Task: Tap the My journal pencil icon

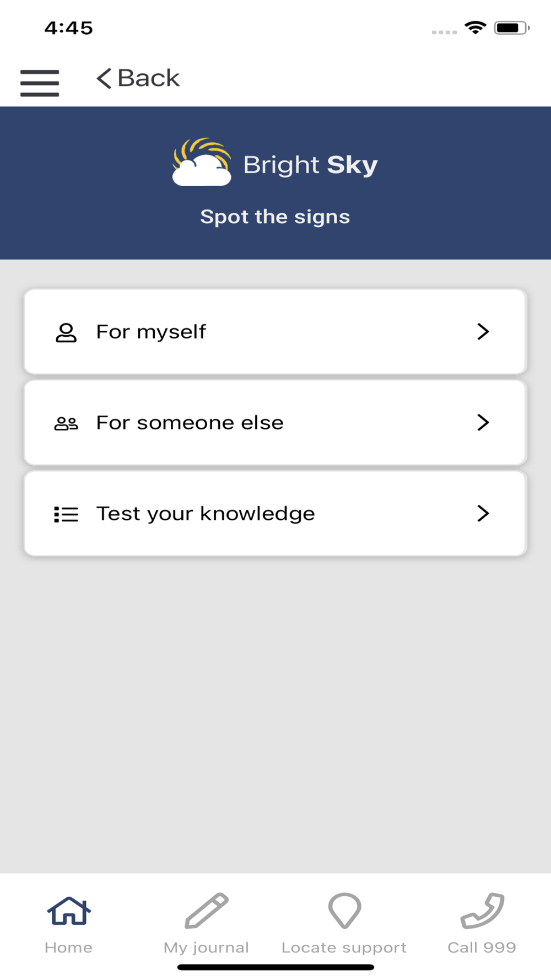Action: click(207, 910)
